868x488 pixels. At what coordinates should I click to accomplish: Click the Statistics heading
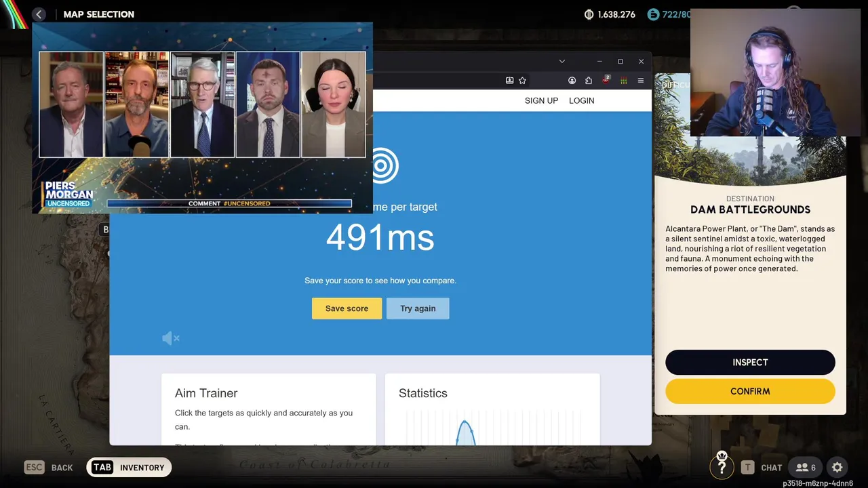click(423, 393)
